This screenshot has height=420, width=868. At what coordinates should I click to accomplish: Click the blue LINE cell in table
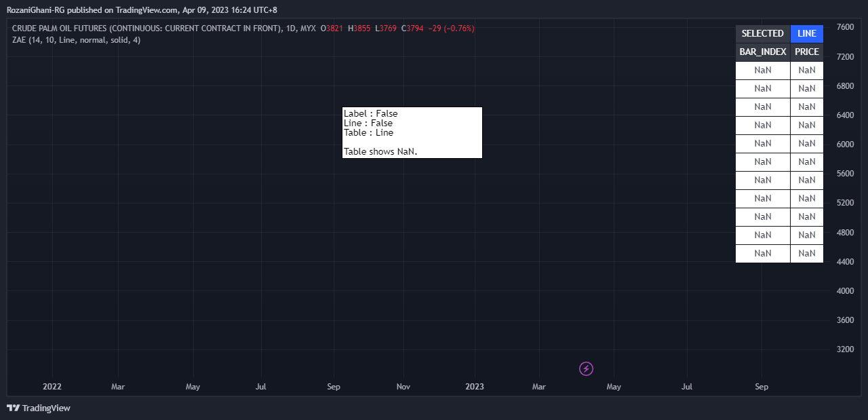pos(807,34)
